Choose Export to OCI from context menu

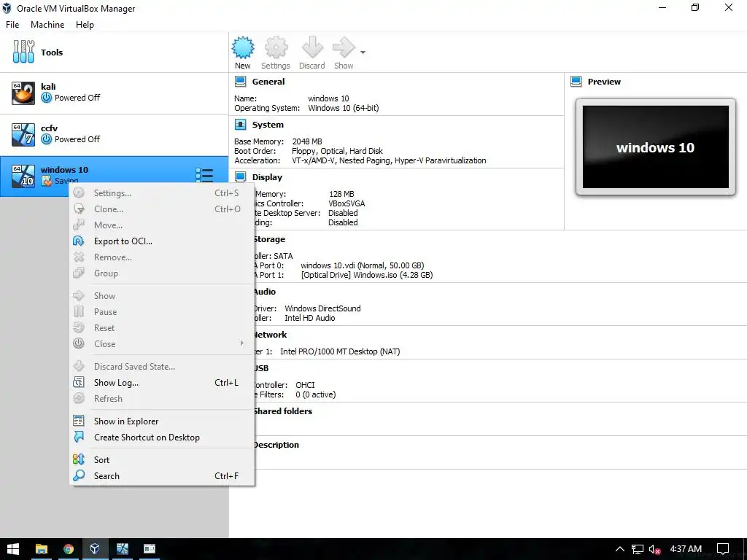162,241
